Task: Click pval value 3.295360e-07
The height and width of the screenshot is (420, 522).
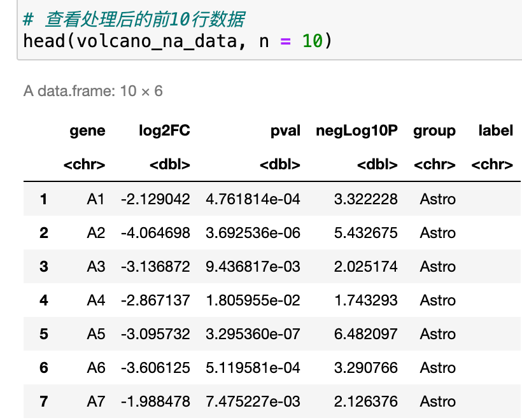Action: pyautogui.click(x=253, y=334)
